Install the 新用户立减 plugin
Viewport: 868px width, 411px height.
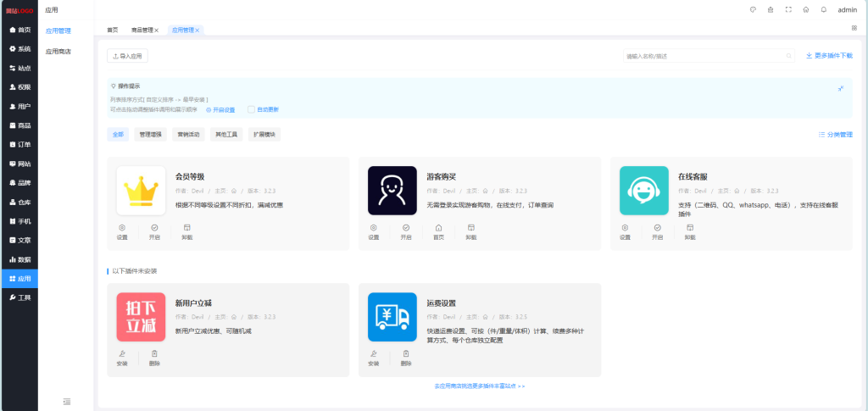point(122,358)
